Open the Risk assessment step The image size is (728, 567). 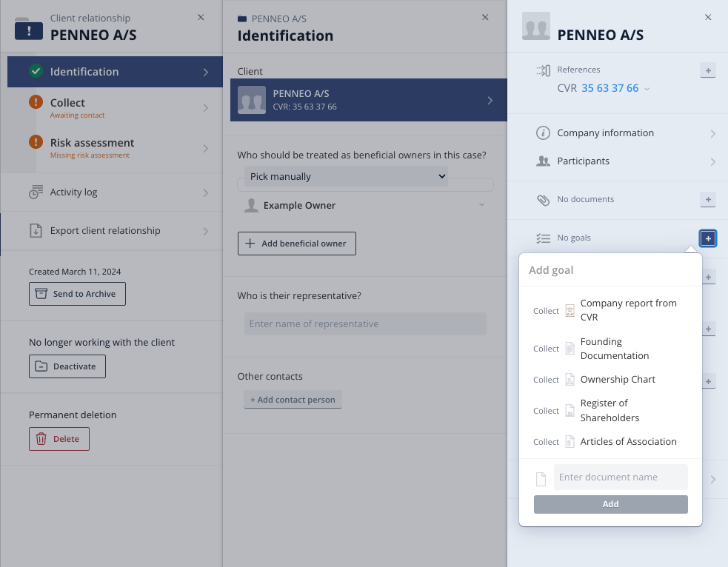coord(115,148)
